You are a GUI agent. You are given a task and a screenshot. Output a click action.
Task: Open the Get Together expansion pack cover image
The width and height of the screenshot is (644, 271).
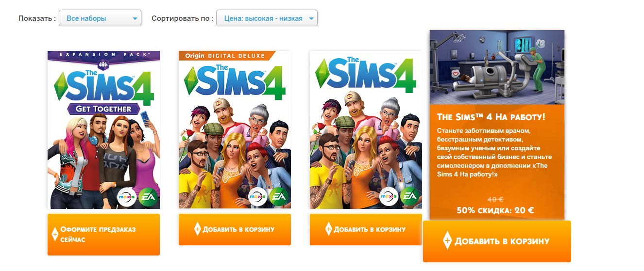click(x=103, y=130)
